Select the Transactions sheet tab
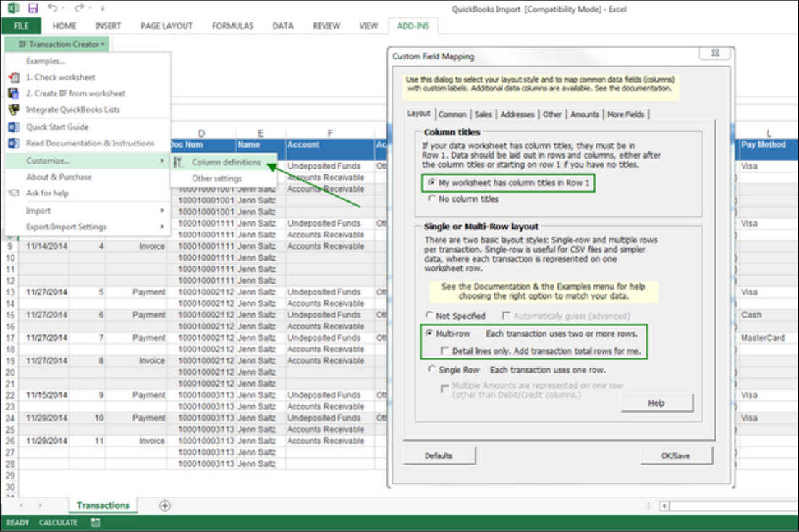This screenshot has height=532, width=799. click(103, 505)
